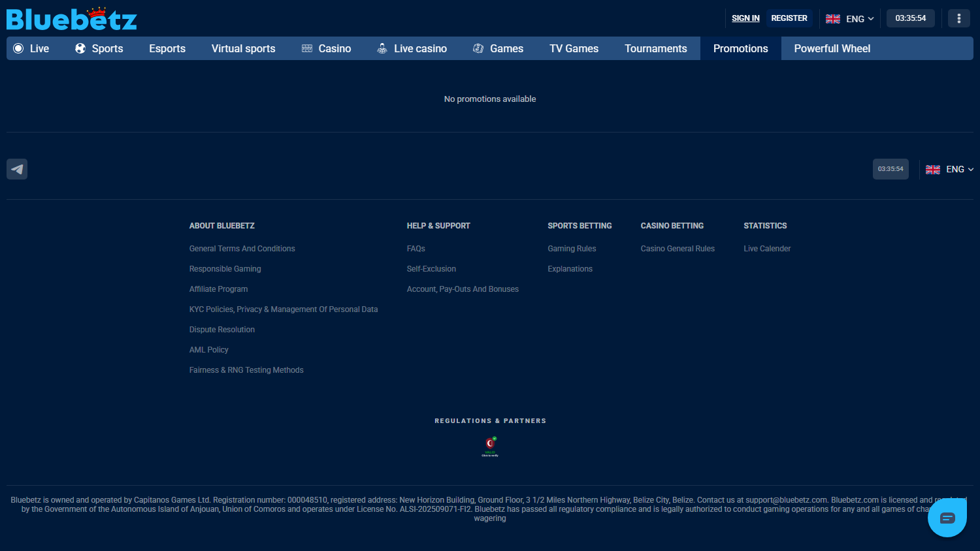The image size is (980, 551).
Task: Go to the TV Games tab
Action: pos(574,48)
